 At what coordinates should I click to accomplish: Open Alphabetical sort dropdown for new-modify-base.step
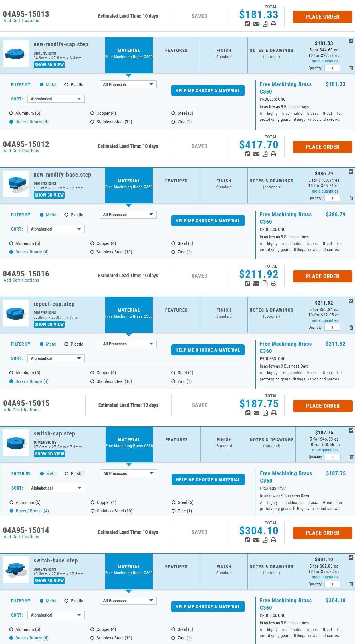[56, 229]
